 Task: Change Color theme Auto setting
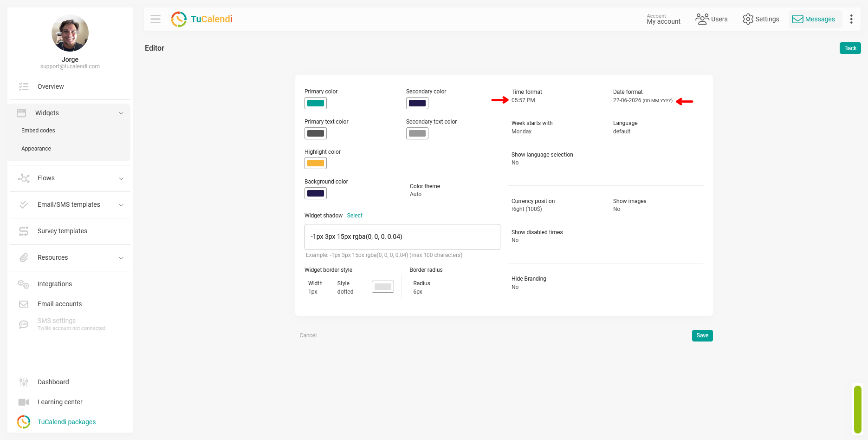point(415,194)
